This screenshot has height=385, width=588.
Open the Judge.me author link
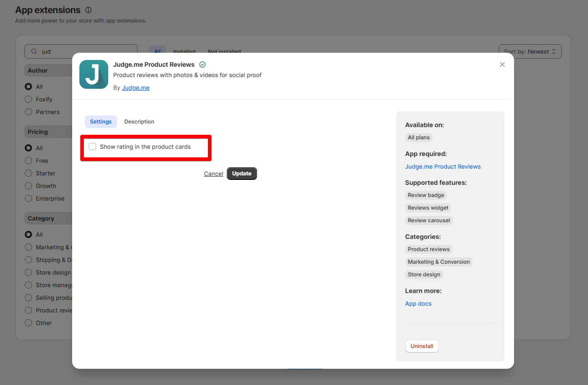pos(136,88)
